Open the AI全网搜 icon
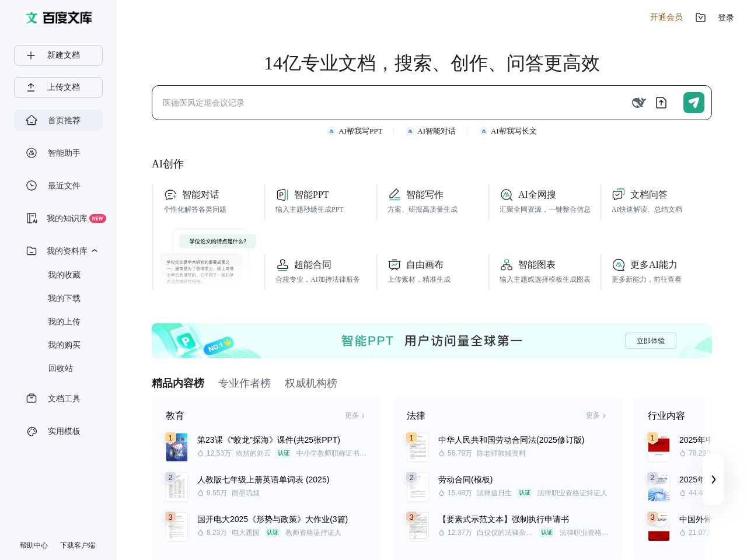 click(507, 195)
